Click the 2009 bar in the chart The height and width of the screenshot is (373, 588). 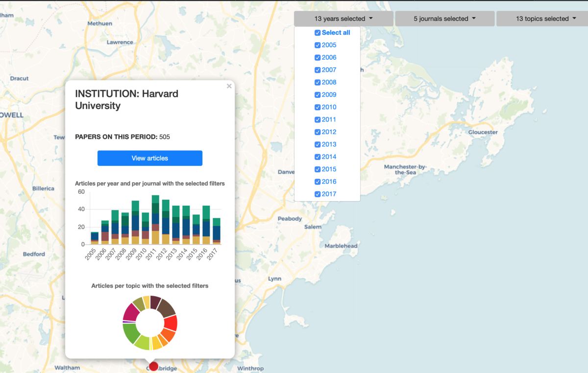(135, 222)
